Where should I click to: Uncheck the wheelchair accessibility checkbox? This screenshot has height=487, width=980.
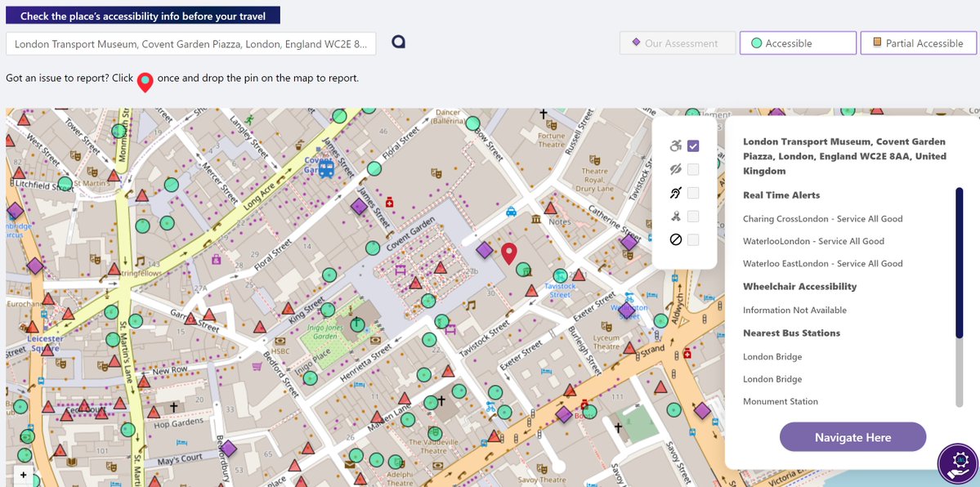[x=692, y=145]
